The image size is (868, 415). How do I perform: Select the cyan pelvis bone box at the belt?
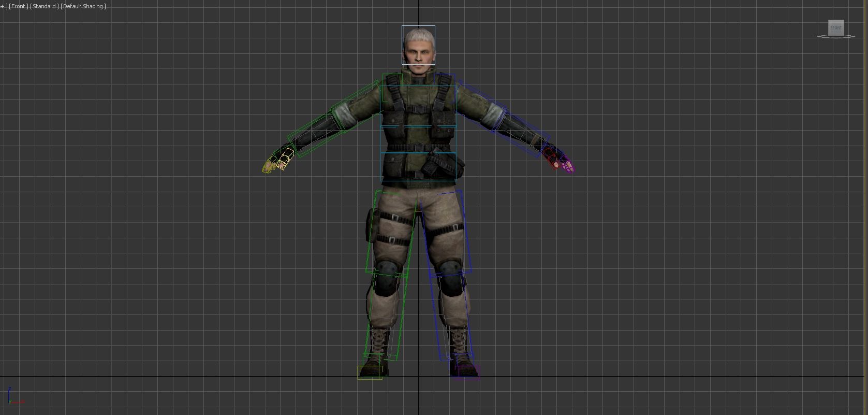tap(419, 166)
